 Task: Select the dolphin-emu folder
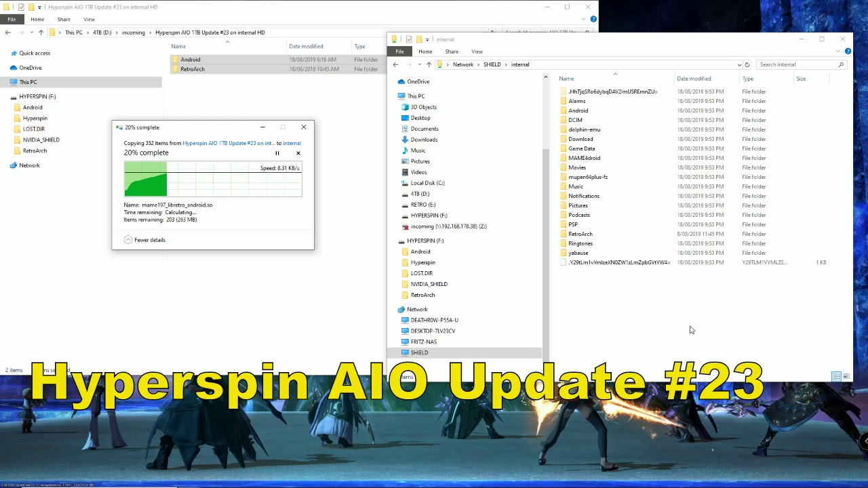(x=584, y=129)
